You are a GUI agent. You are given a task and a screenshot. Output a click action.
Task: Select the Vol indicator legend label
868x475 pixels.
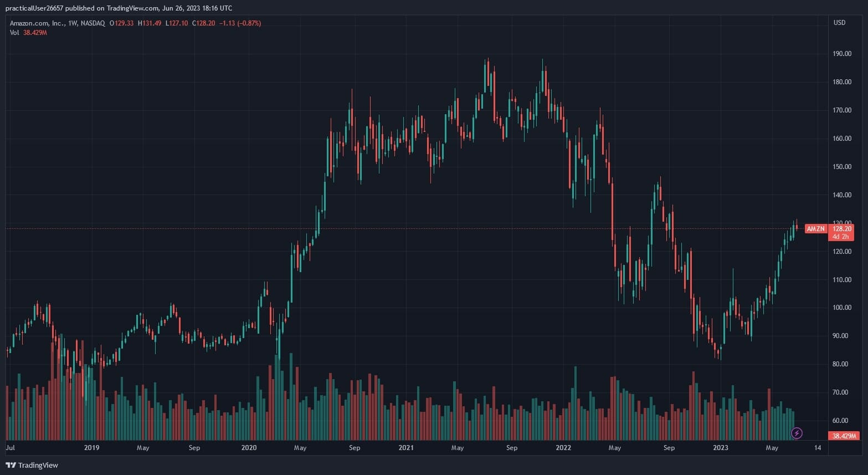point(14,33)
